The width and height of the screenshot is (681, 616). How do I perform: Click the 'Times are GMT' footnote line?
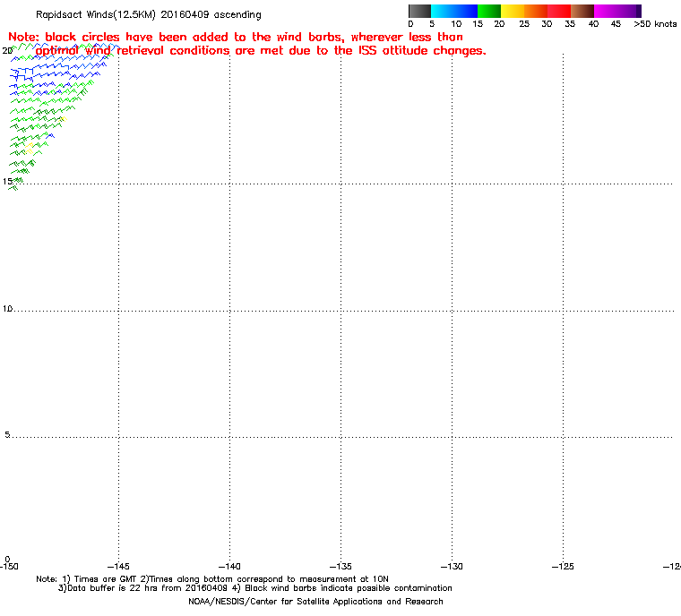(x=212, y=579)
